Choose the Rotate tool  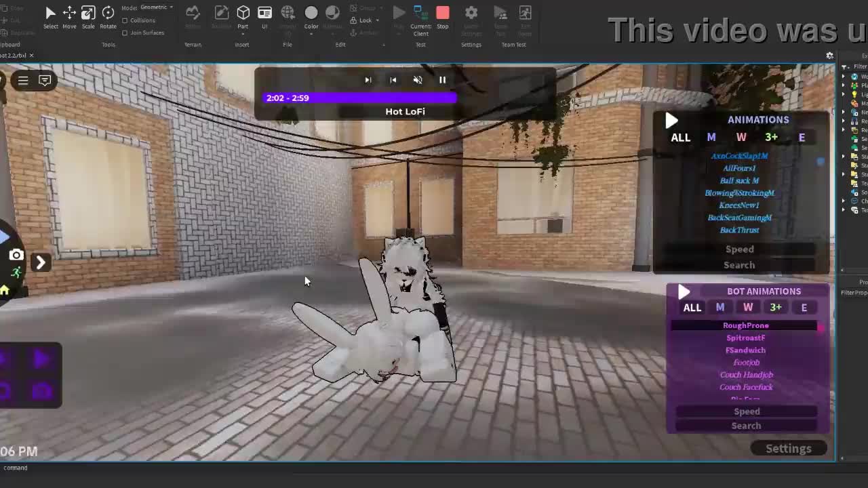[108, 16]
